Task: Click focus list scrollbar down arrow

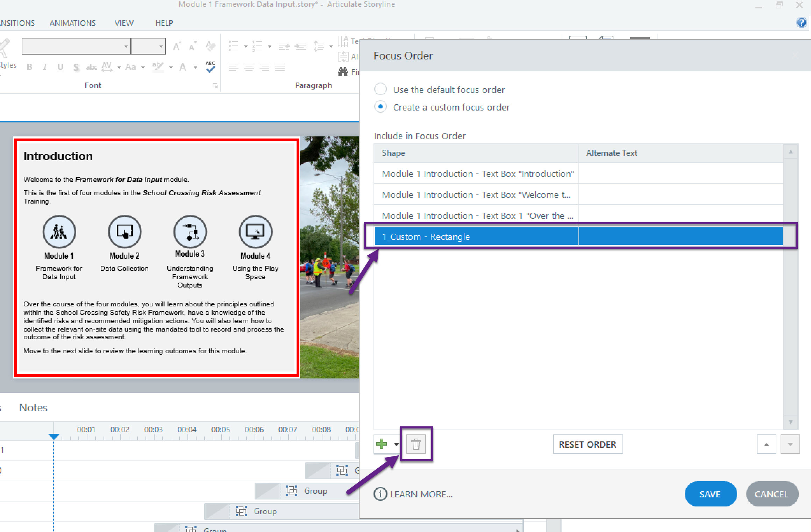Action: point(790,422)
